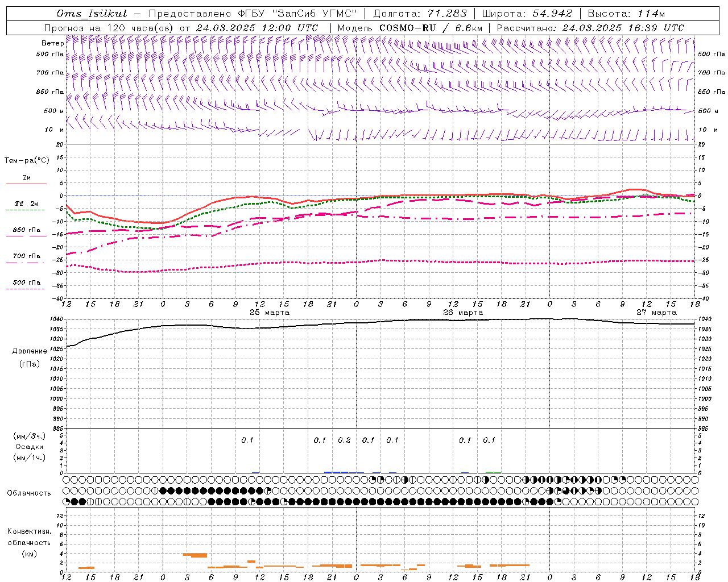Click the '0.2' precipitation amount value
The height and width of the screenshot is (582, 728).
point(344,440)
